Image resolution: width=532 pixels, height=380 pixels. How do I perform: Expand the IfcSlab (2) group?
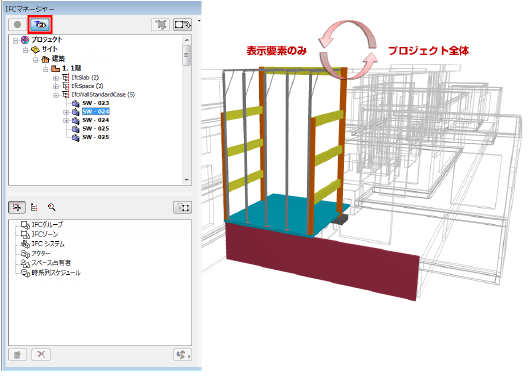(56, 78)
